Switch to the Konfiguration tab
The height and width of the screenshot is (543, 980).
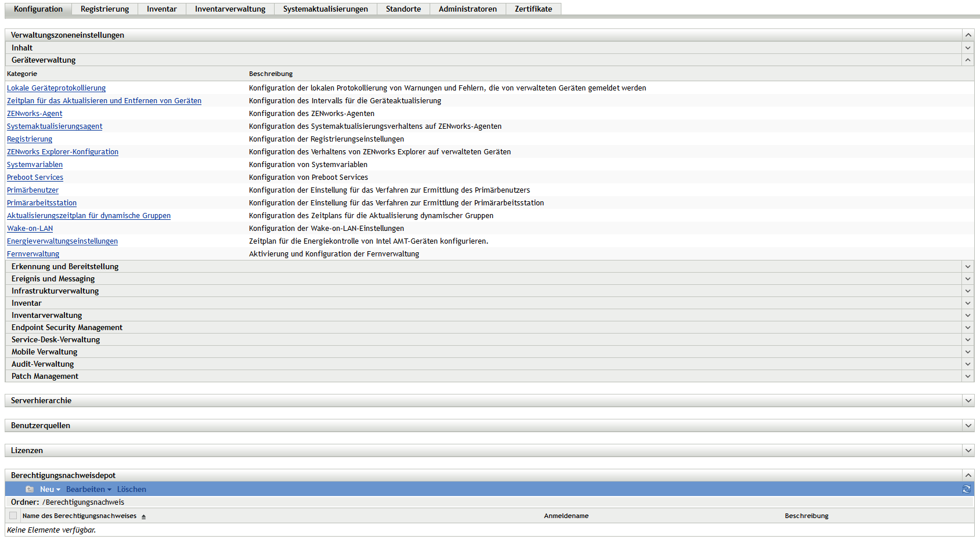[x=38, y=9]
